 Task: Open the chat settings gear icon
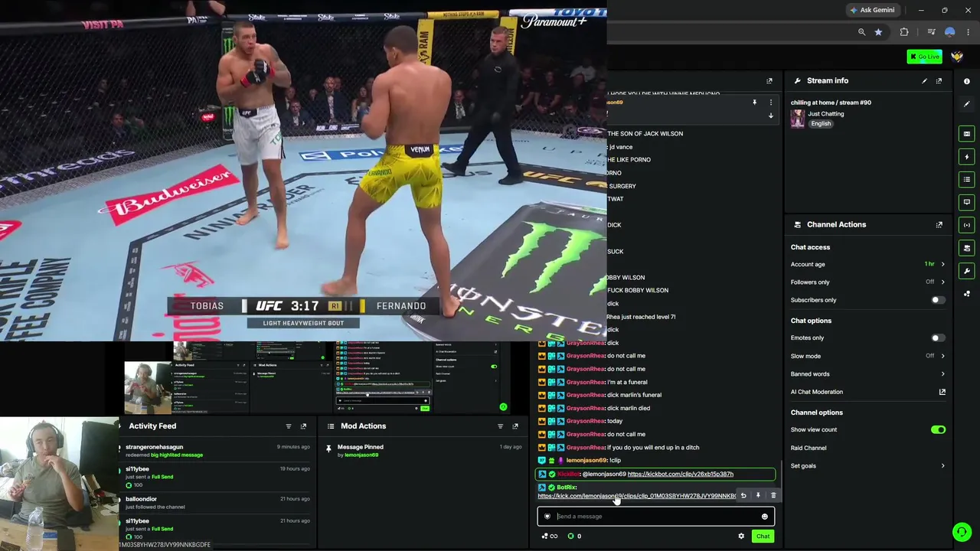click(741, 536)
